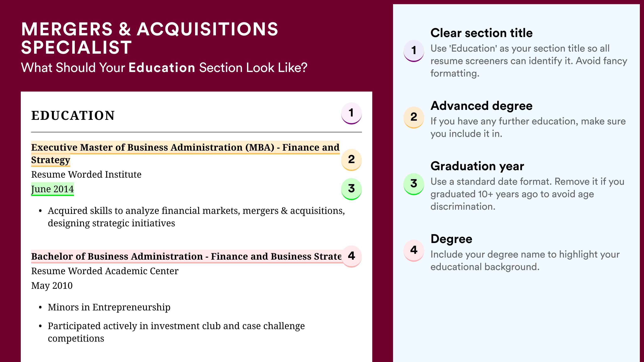
Task: Click the Mergers & Acquisitions Specialist title
Action: pyautogui.click(x=150, y=38)
